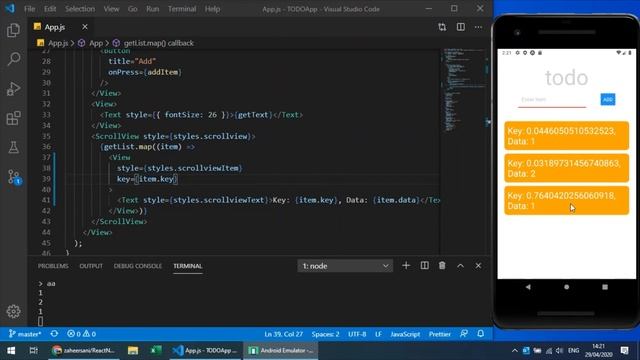The width and height of the screenshot is (640, 360).
Task: Change end of line LF setting
Action: coord(378,334)
